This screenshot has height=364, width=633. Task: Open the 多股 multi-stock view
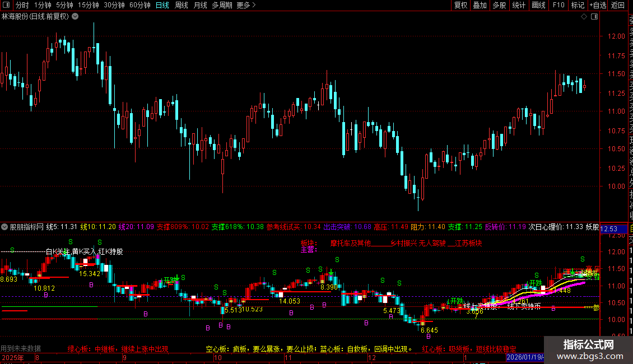click(x=499, y=5)
